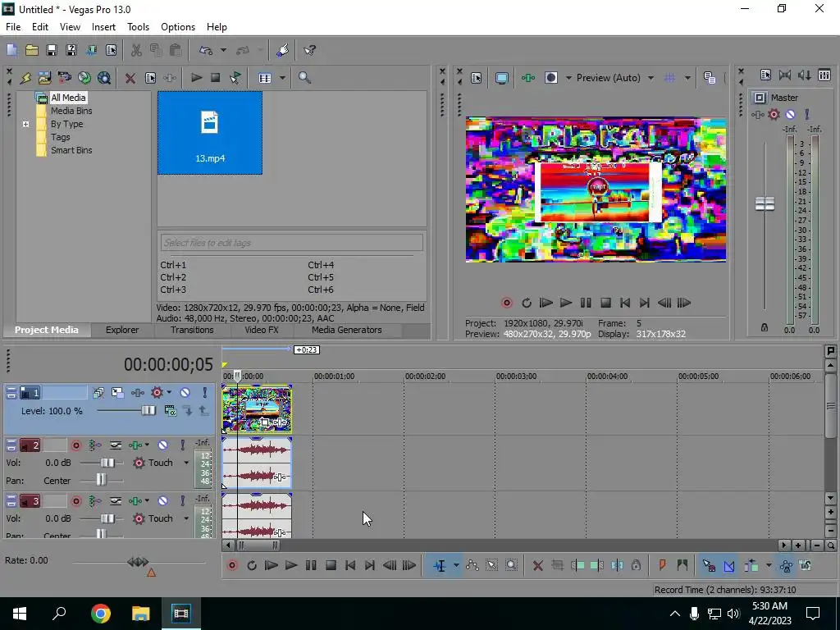Open Views dropdown arrow in Project Media
Screen dimensions: 840x630
(x=282, y=78)
